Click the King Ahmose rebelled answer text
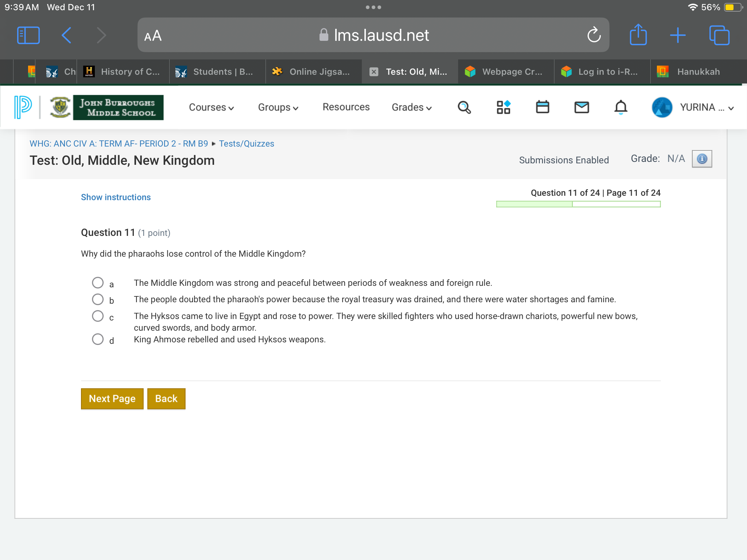 coord(230,339)
